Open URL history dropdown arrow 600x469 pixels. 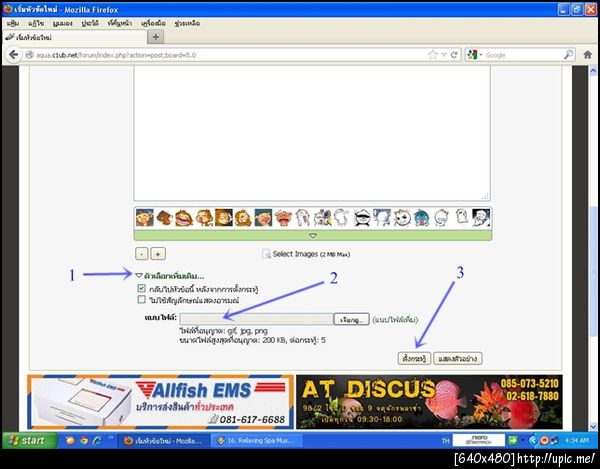tap(444, 55)
